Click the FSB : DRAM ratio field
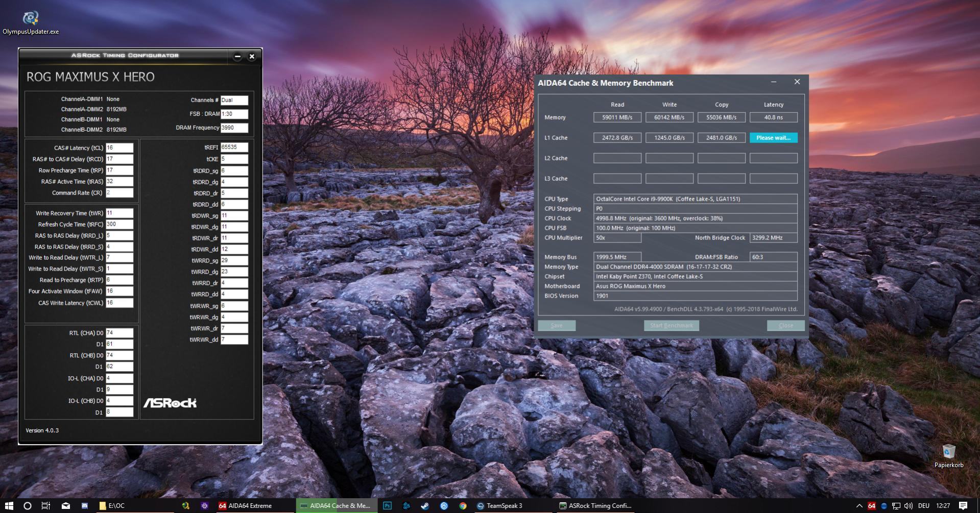The height and width of the screenshot is (513, 980). [234, 114]
